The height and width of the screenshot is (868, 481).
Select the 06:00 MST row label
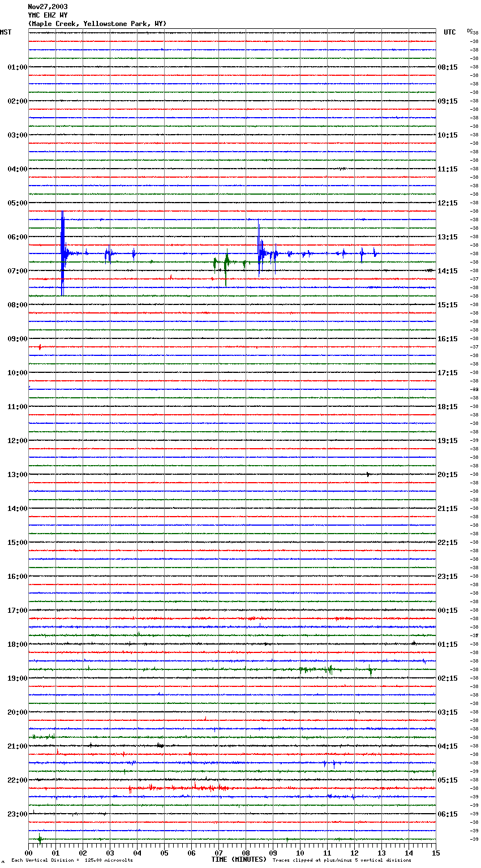[x=18, y=237]
